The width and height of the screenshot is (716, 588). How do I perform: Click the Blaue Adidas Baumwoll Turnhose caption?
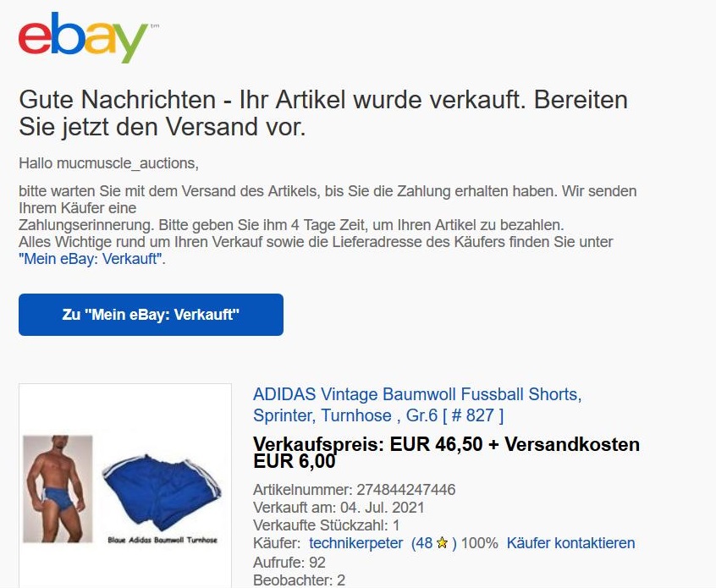tap(162, 540)
